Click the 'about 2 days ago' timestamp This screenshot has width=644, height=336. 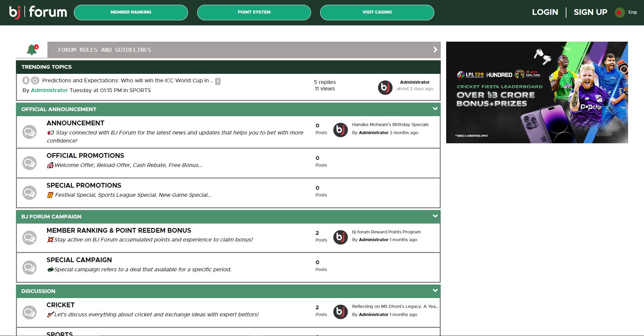(415, 89)
